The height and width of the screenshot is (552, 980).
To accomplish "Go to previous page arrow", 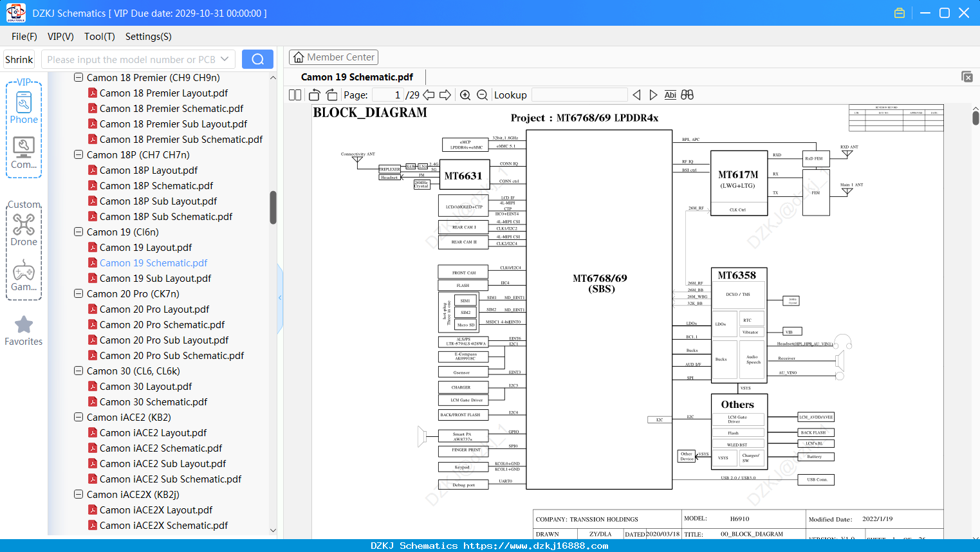I will (x=429, y=95).
